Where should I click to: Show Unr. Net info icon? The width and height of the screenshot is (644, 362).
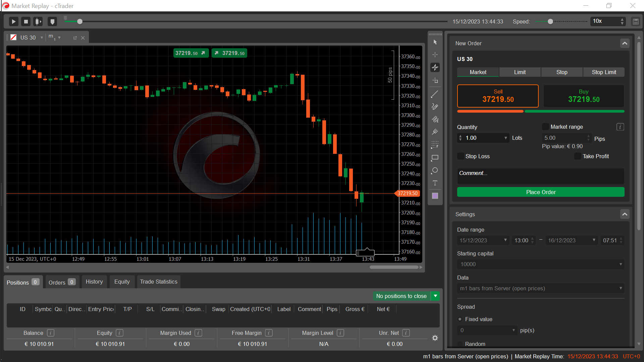(x=406, y=333)
